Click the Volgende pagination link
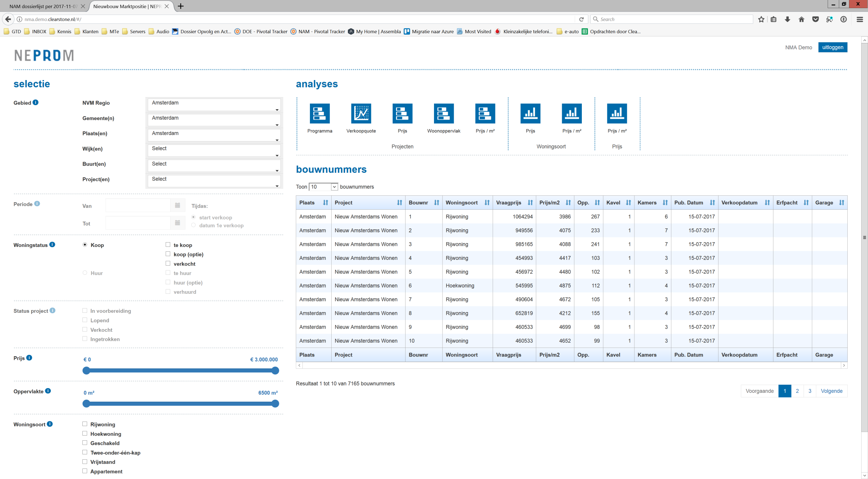The height and width of the screenshot is (479, 868). [831, 391]
